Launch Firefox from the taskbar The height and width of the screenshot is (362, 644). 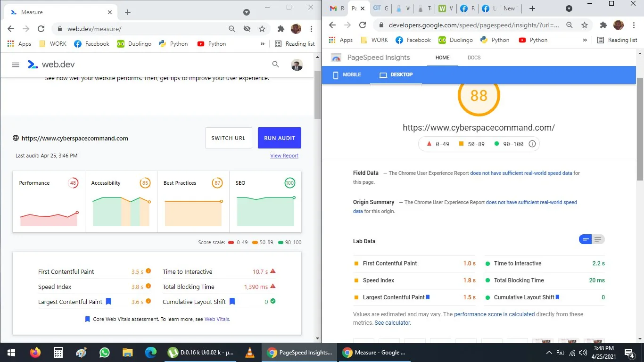35,352
